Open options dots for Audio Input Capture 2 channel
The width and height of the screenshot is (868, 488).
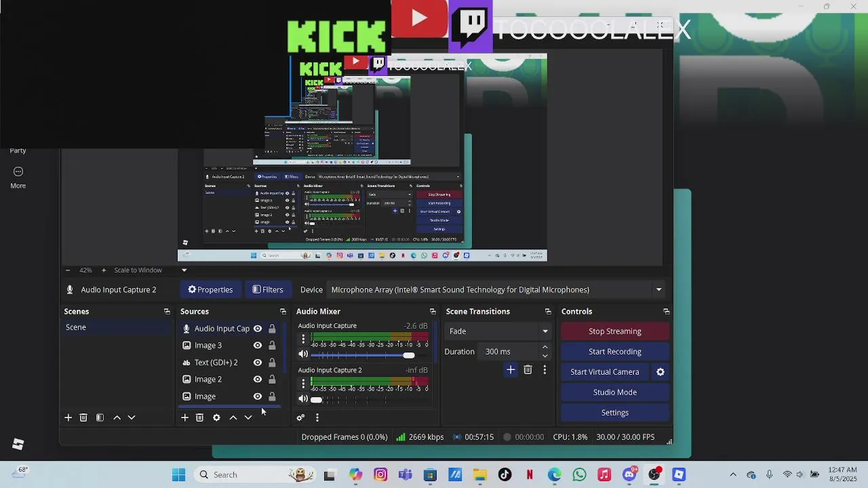click(x=303, y=383)
